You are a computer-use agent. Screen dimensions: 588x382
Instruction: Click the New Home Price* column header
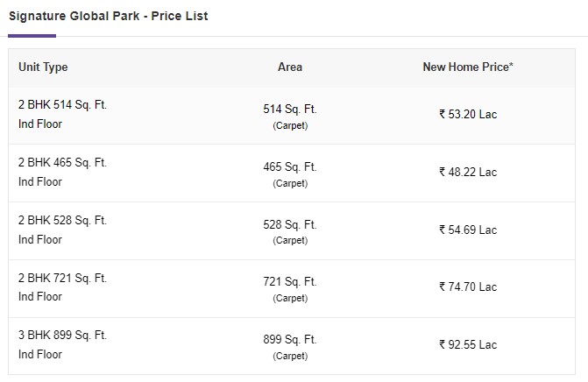click(468, 67)
